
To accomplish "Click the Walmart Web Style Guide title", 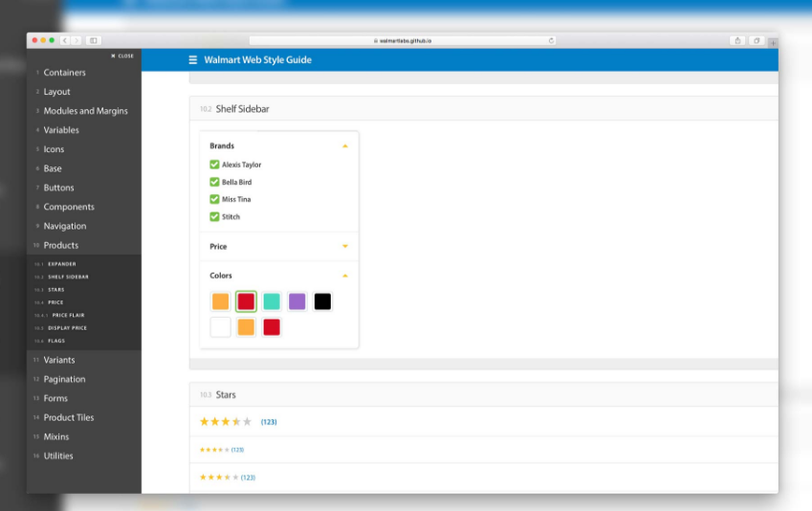I will click(x=258, y=60).
